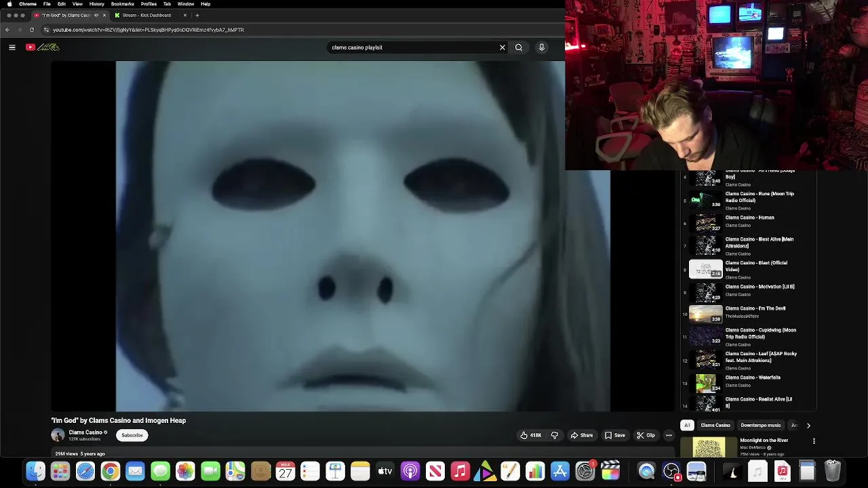
Task: Play Blest Alive [Main Attrakionz] from playlist
Action: [x=749, y=245]
